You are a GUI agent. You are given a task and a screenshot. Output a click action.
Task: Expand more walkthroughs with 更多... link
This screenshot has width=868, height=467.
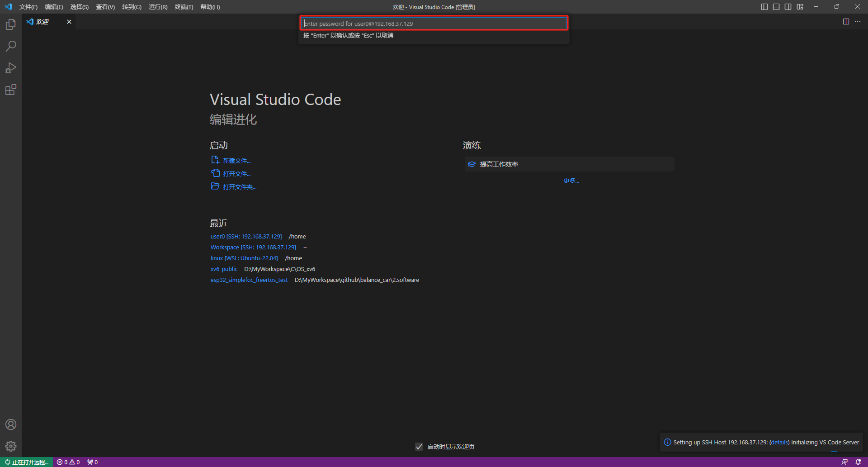tap(571, 181)
